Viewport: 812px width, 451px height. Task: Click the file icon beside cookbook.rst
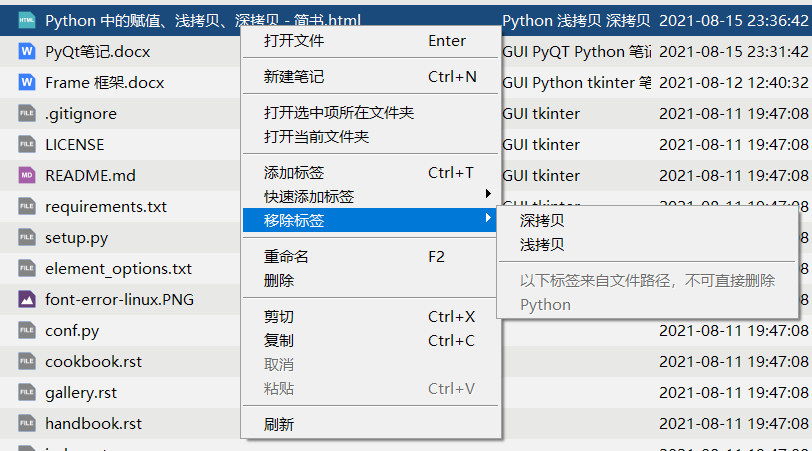(x=27, y=361)
